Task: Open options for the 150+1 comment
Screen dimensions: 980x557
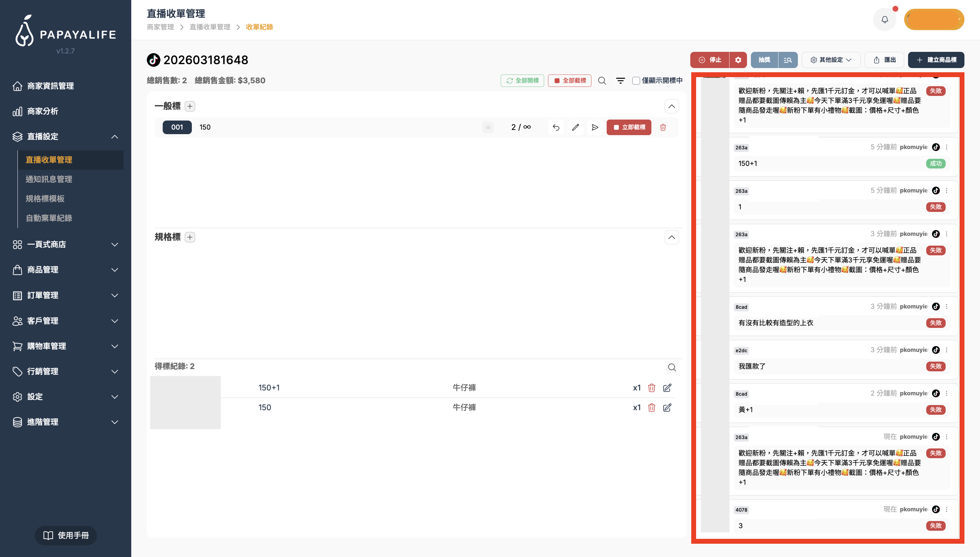Action: pyautogui.click(x=946, y=147)
